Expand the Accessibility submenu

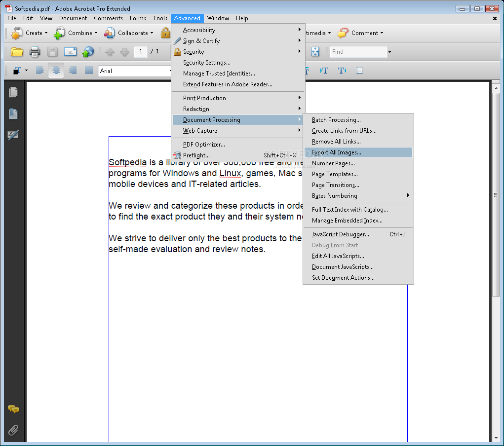click(238, 30)
